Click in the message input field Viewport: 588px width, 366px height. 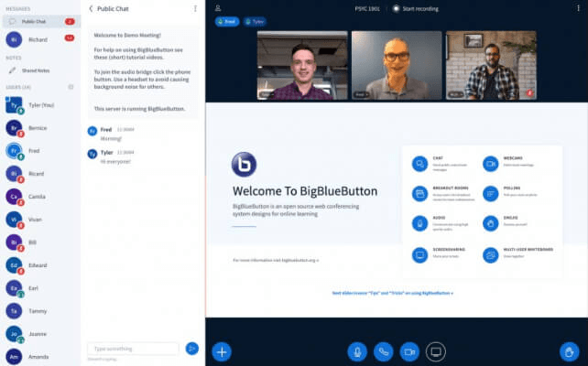click(x=133, y=348)
